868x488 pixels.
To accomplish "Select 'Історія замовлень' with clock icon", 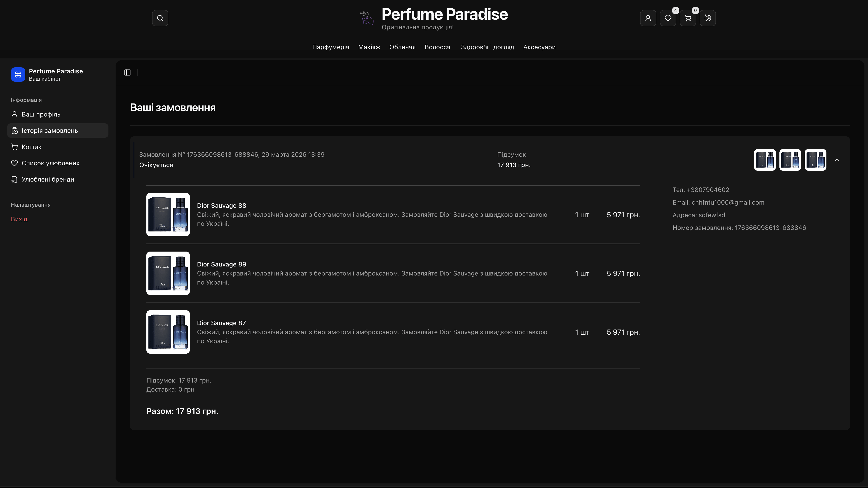I will point(49,130).
